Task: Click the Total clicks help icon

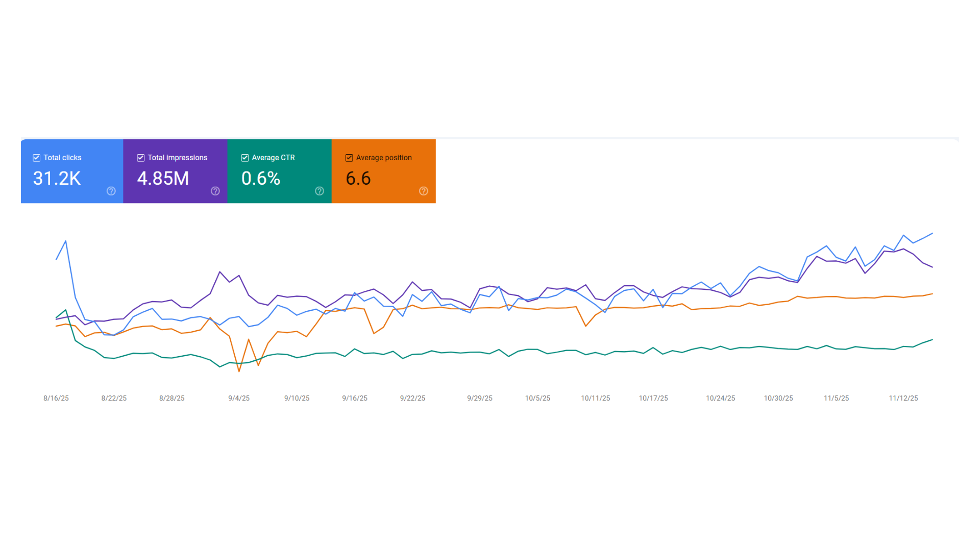Action: click(111, 191)
